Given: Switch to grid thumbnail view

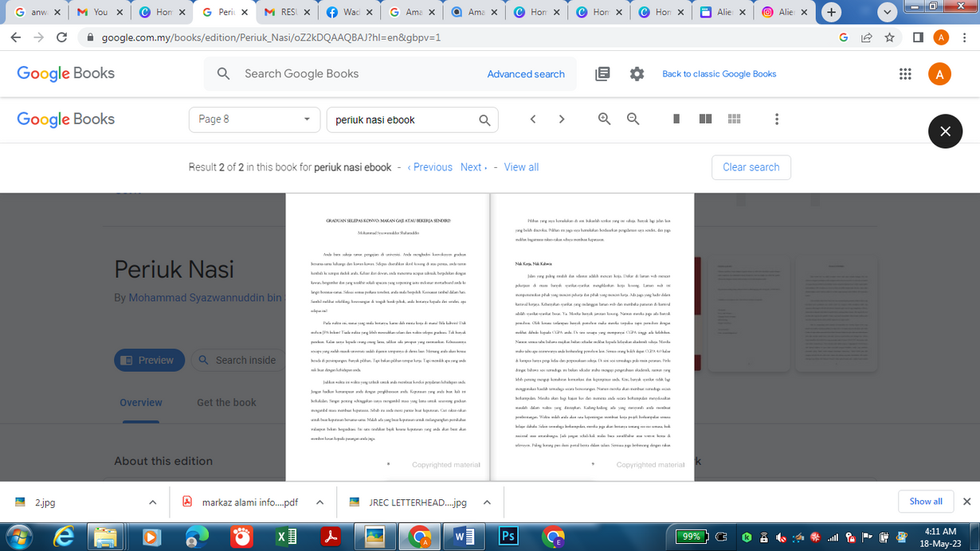Looking at the screenshot, I should point(735,119).
